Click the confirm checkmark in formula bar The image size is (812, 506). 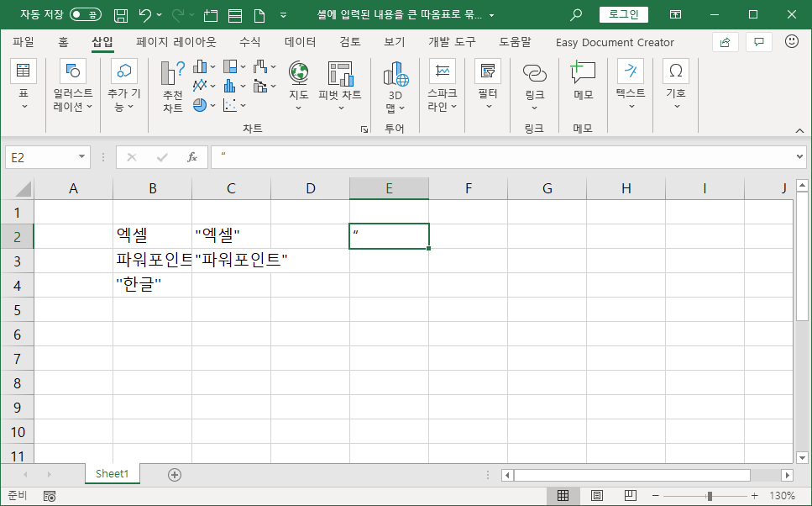click(162, 157)
